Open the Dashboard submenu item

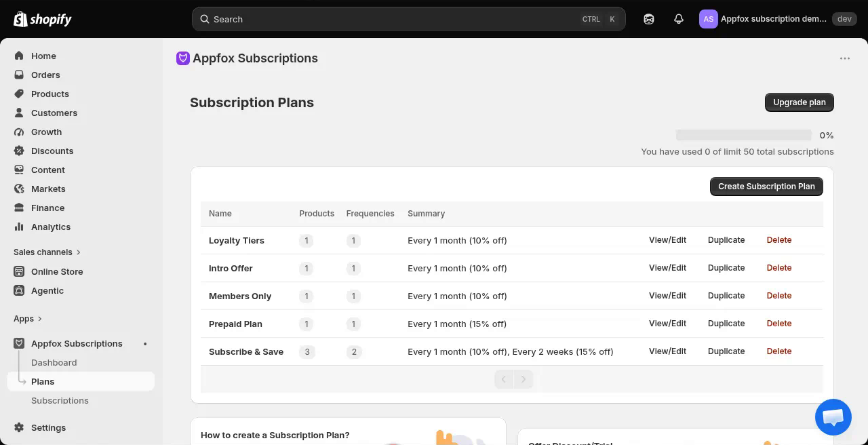(54, 362)
